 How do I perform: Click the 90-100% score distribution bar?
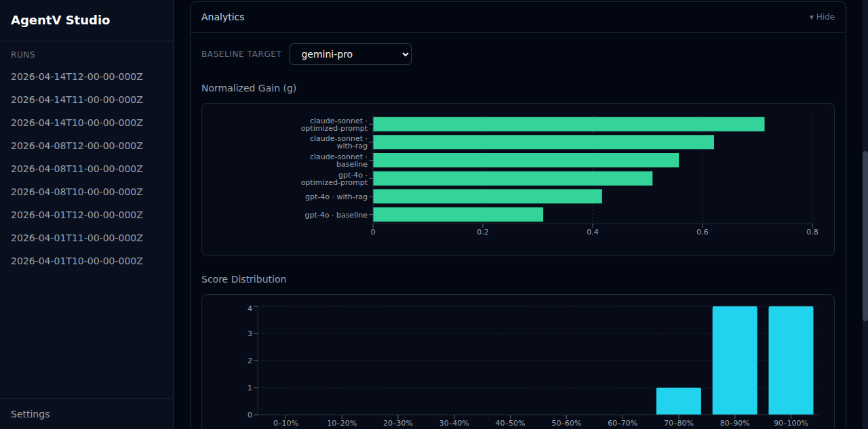(x=791, y=359)
